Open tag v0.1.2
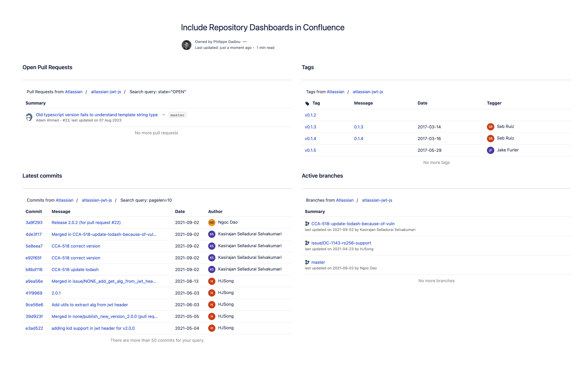The image size is (588, 380). (x=310, y=115)
